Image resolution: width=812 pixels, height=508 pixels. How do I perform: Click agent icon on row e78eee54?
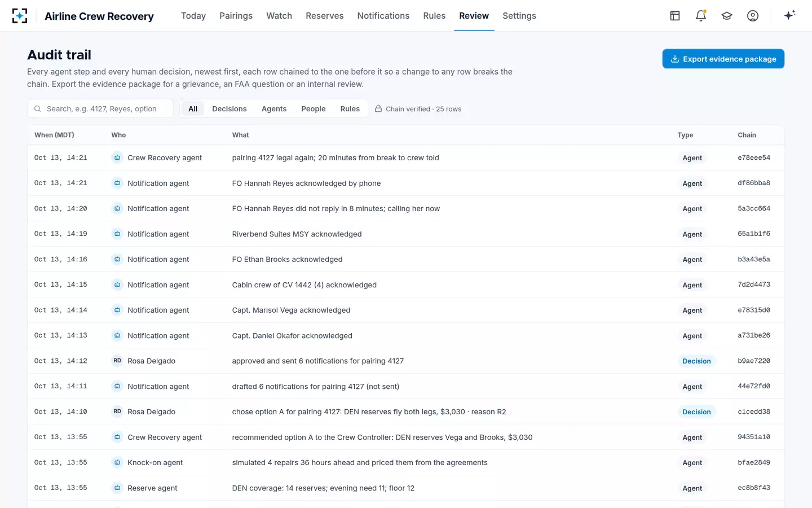click(117, 157)
